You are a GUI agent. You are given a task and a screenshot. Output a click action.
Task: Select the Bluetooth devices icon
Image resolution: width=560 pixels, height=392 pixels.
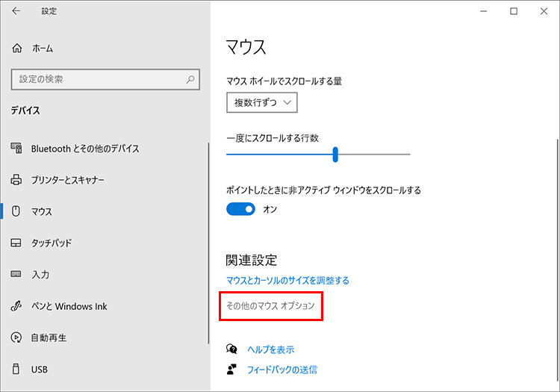pyautogui.click(x=17, y=149)
